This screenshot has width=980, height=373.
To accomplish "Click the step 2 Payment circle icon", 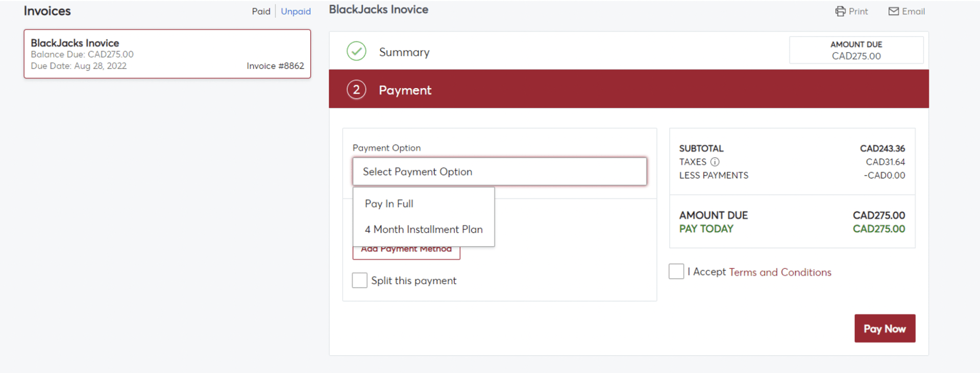I will 356,90.
